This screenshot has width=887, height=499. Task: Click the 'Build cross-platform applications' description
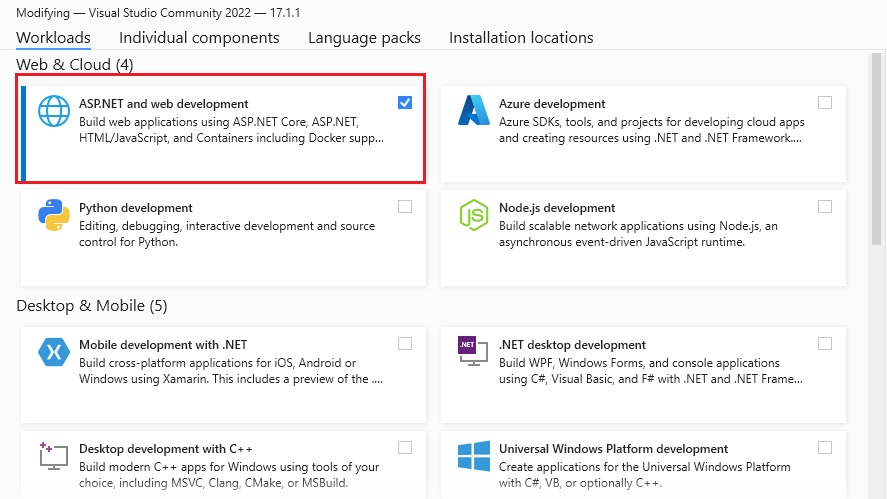(231, 371)
